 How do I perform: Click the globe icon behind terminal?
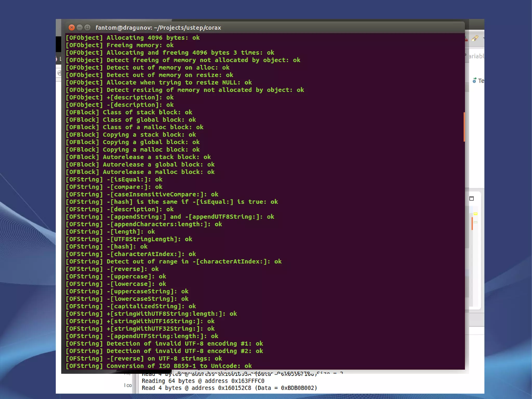click(59, 73)
